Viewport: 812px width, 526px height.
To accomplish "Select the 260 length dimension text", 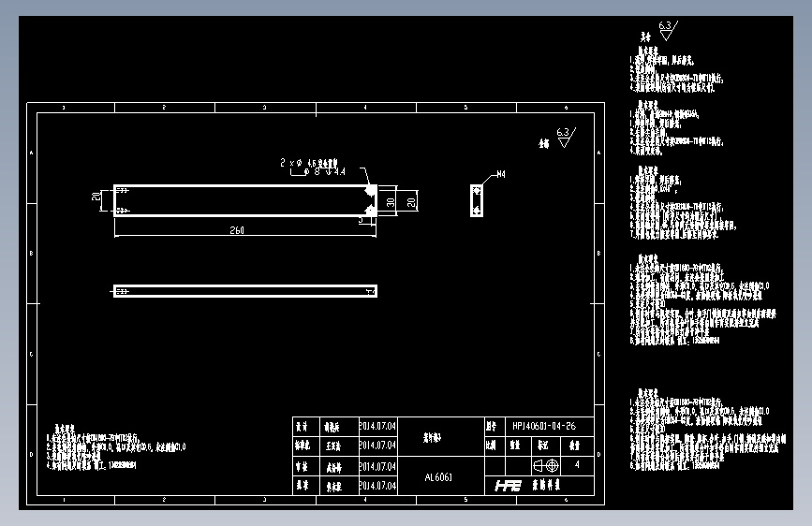I will [x=237, y=230].
